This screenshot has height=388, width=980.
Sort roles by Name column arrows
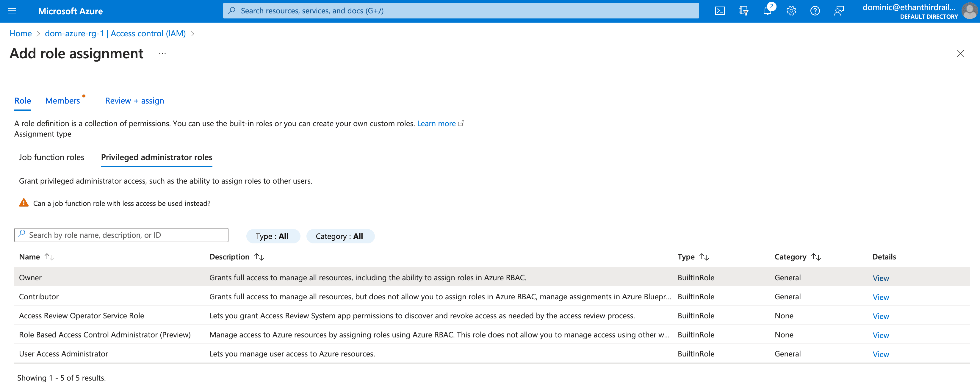click(49, 257)
